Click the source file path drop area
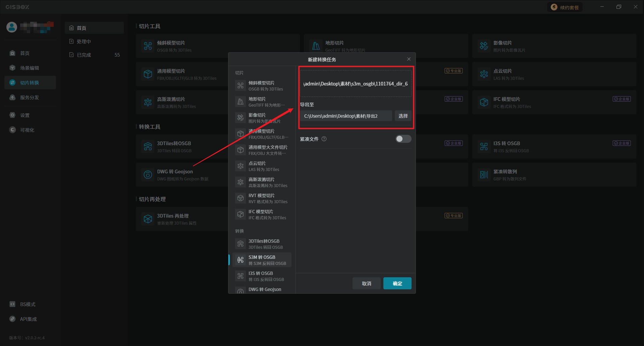This screenshot has height=346, width=644. pos(356,83)
